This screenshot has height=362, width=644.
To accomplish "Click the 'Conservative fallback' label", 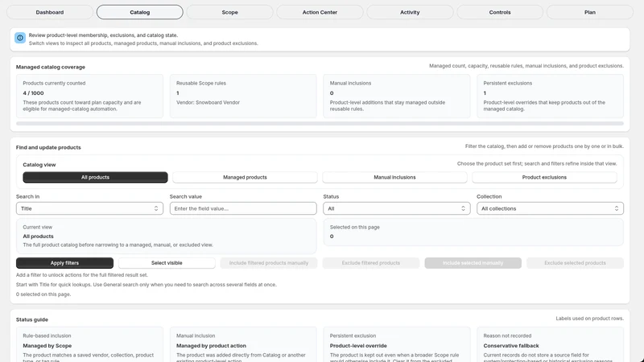I will point(511,346).
